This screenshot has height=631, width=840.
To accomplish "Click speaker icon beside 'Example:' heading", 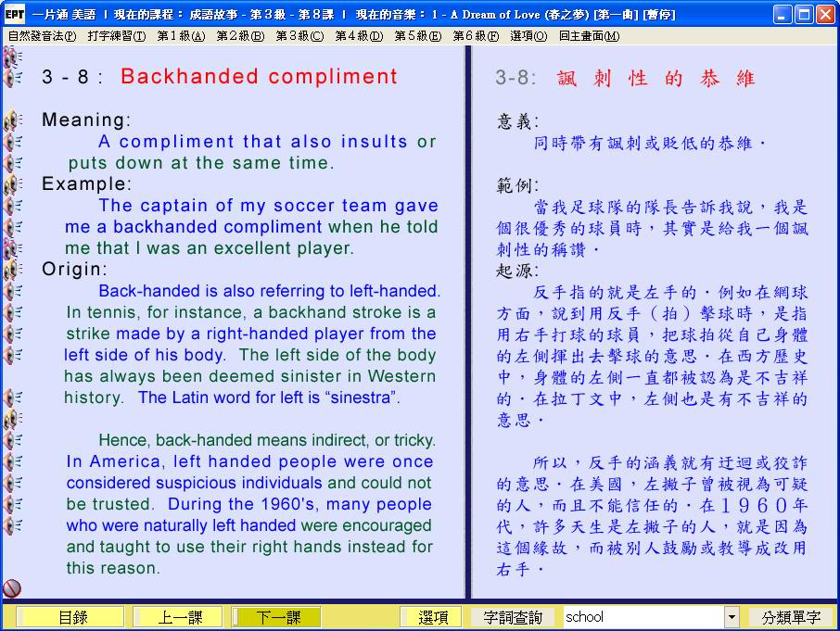I will pyautogui.click(x=12, y=184).
